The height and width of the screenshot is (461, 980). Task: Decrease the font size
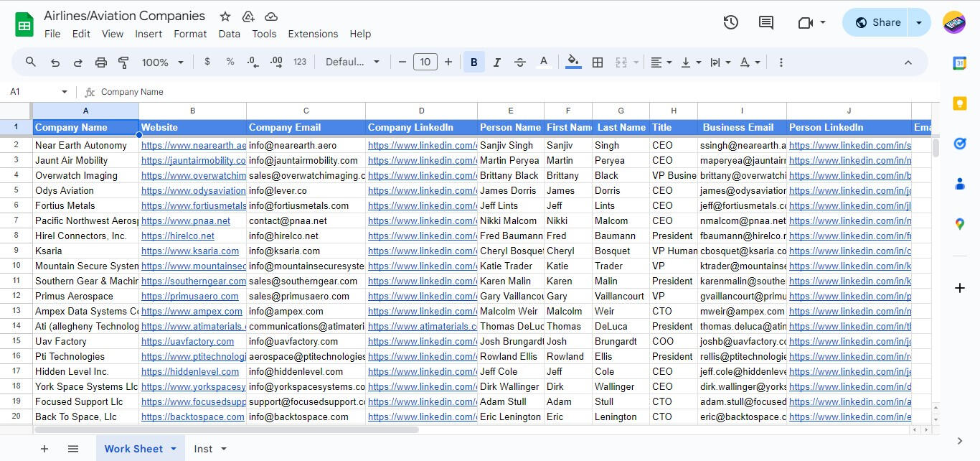pos(402,62)
